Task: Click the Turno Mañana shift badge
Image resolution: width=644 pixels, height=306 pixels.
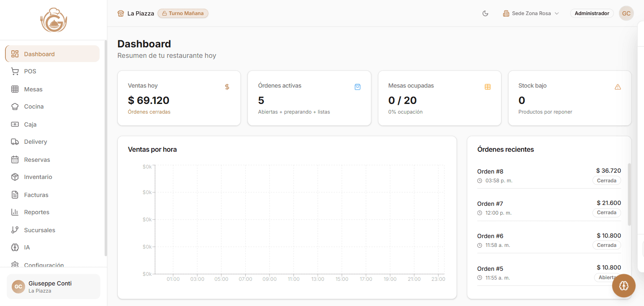Action: point(183,13)
